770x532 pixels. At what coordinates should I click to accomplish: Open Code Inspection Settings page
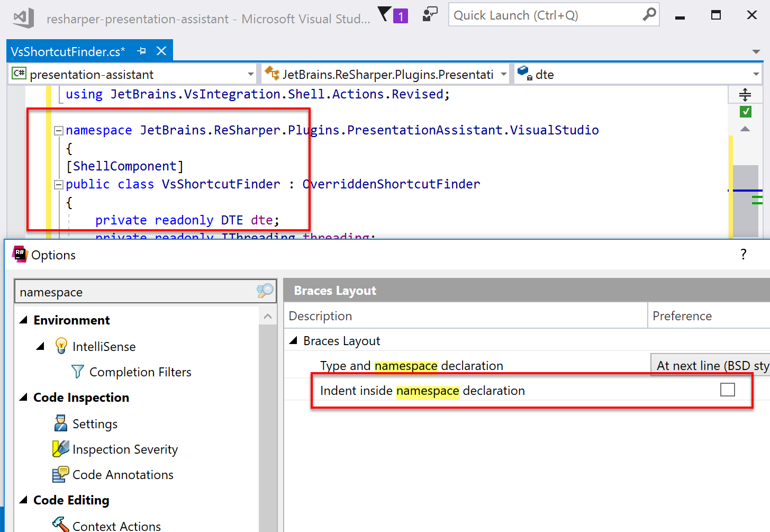tap(95, 423)
